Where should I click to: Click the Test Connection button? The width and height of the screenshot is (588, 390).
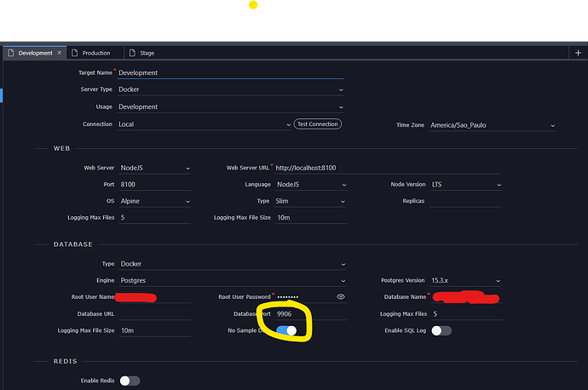click(318, 124)
